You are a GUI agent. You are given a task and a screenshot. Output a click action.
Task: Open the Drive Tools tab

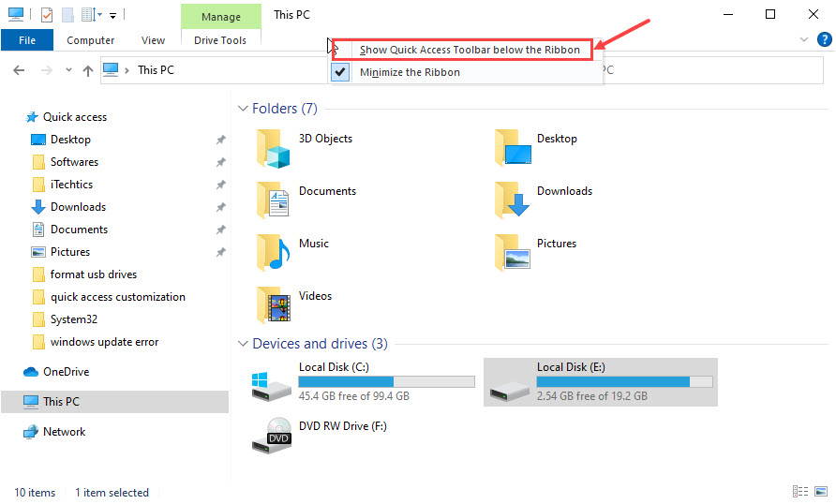click(220, 40)
